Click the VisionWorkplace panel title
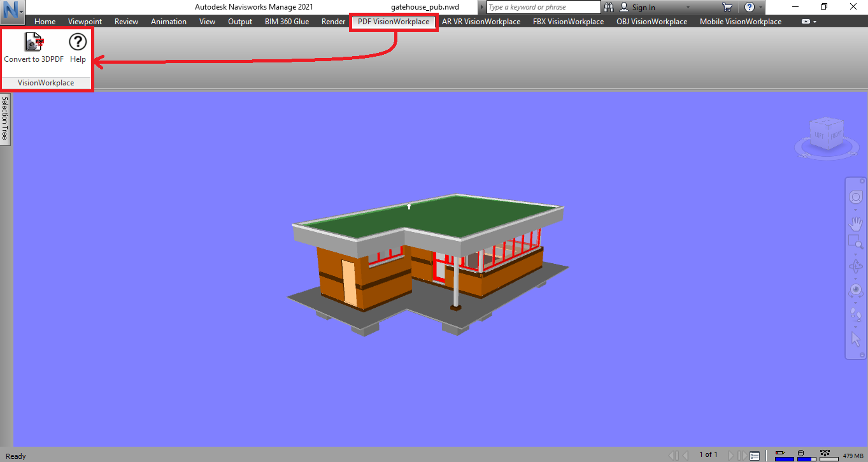 (46, 83)
